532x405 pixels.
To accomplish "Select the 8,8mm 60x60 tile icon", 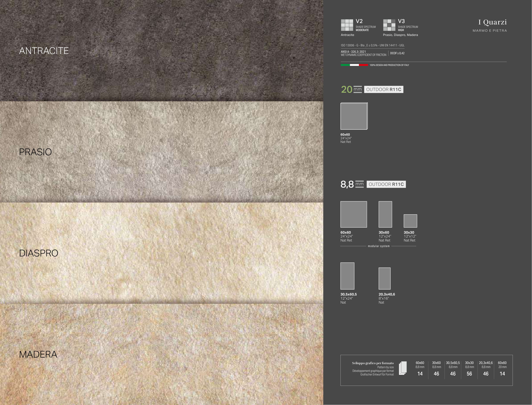I will (x=353, y=214).
